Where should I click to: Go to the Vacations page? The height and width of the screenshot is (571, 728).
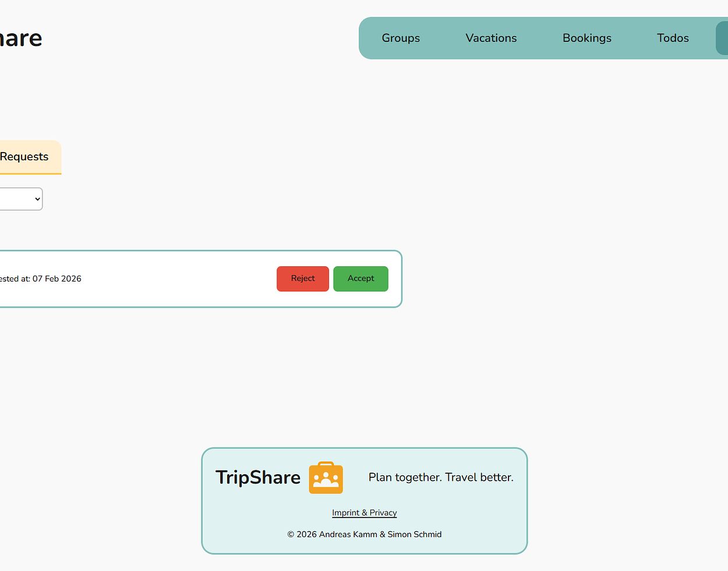tap(491, 38)
